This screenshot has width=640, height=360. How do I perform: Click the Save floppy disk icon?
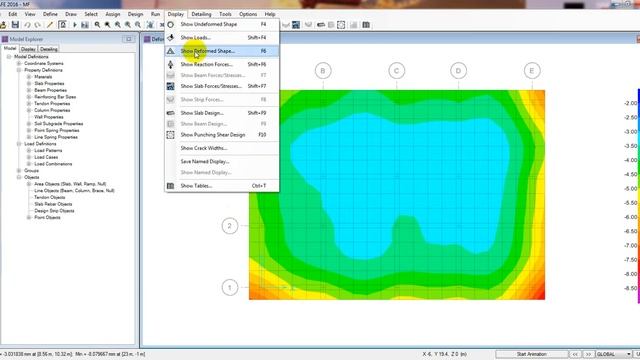[x=15, y=25]
